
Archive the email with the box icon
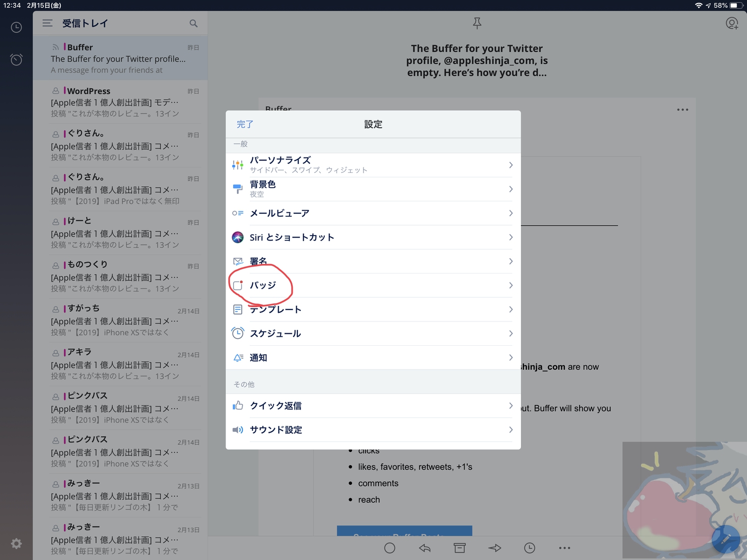tap(460, 548)
